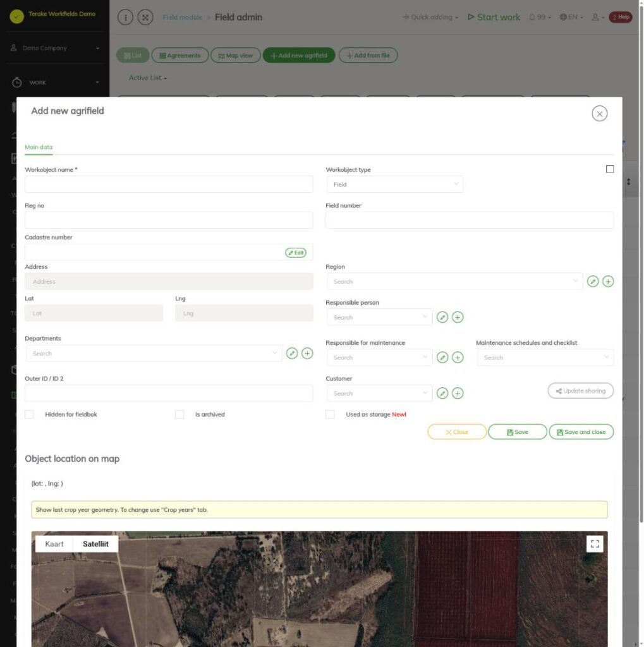Screen dimensions: 644x647
Task: Open the Agreements tab
Action: coord(180,56)
